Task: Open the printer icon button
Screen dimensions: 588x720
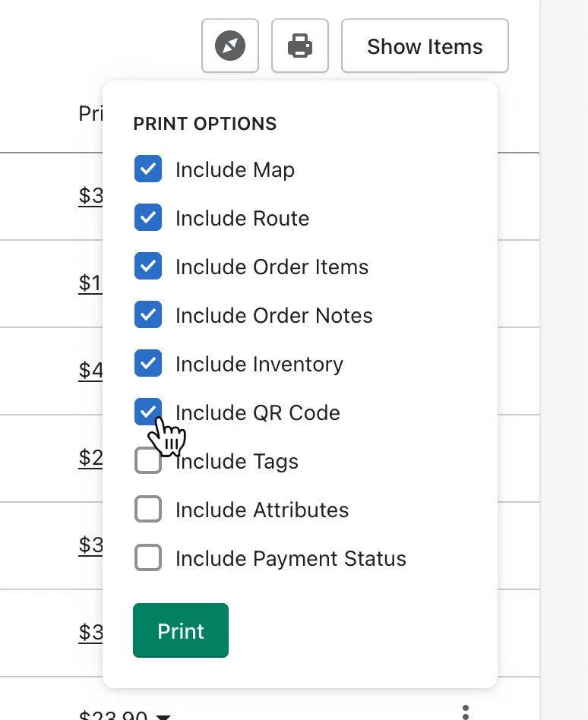Action: pos(300,46)
